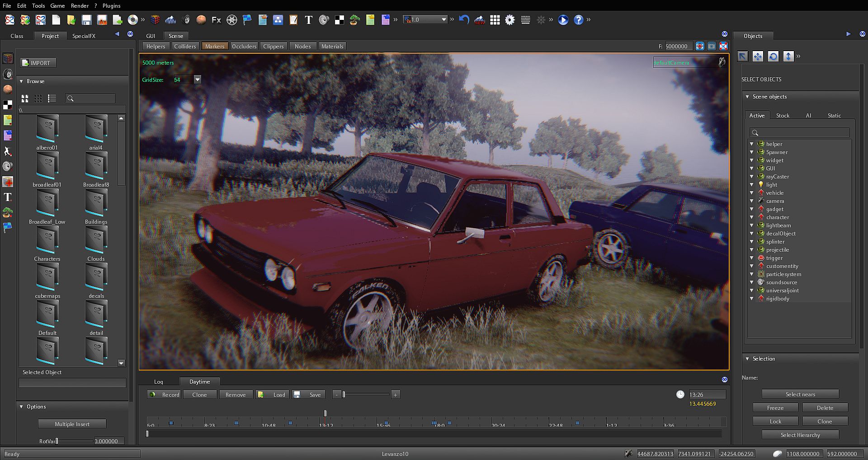Viewport: 868px width, 460px height.
Task: Click the bonsai tree vegetation icon
Action: pyautogui.click(x=355, y=20)
